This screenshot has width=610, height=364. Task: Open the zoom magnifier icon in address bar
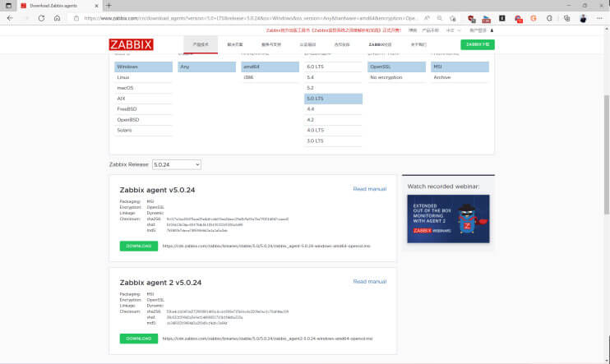tap(440, 18)
